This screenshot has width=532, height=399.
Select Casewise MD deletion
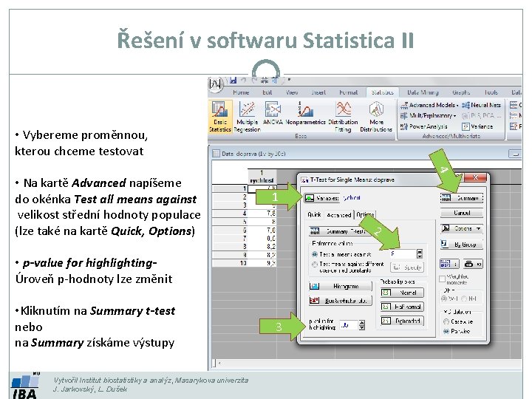click(x=446, y=321)
